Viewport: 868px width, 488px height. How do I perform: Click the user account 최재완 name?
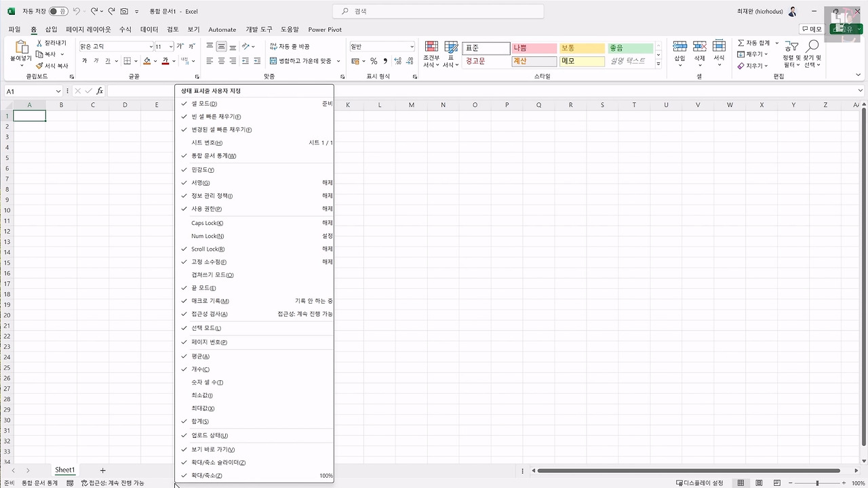760,12
